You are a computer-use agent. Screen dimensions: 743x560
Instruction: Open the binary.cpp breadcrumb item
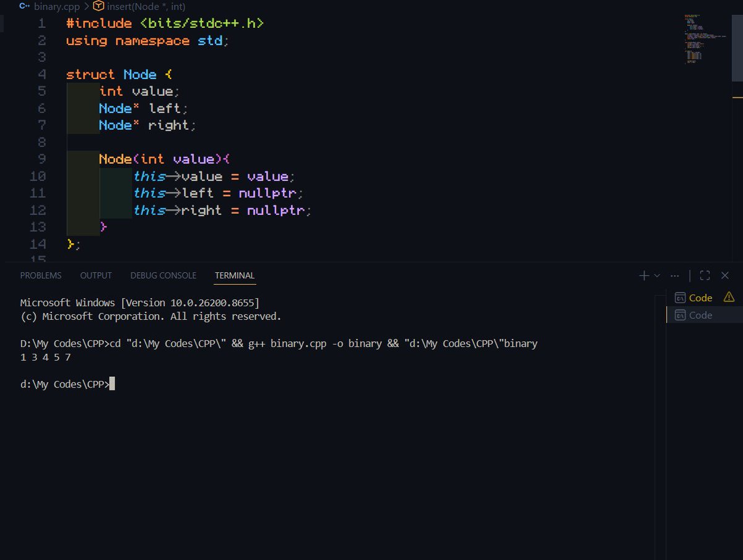click(57, 6)
